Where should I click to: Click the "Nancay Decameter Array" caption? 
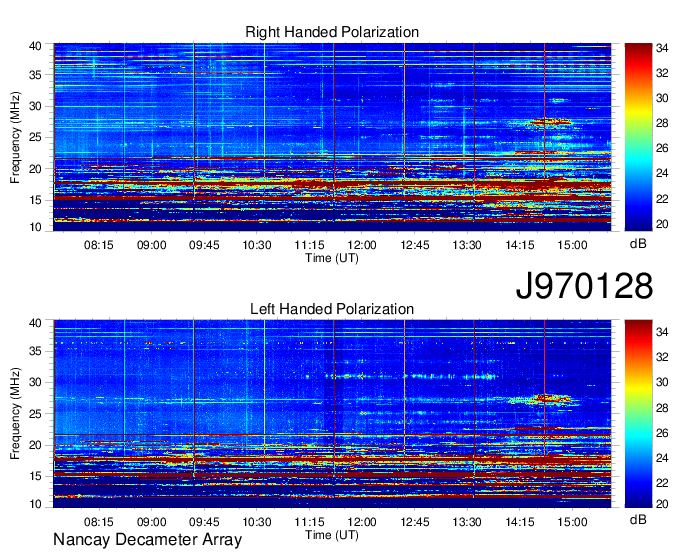pyautogui.click(x=147, y=540)
